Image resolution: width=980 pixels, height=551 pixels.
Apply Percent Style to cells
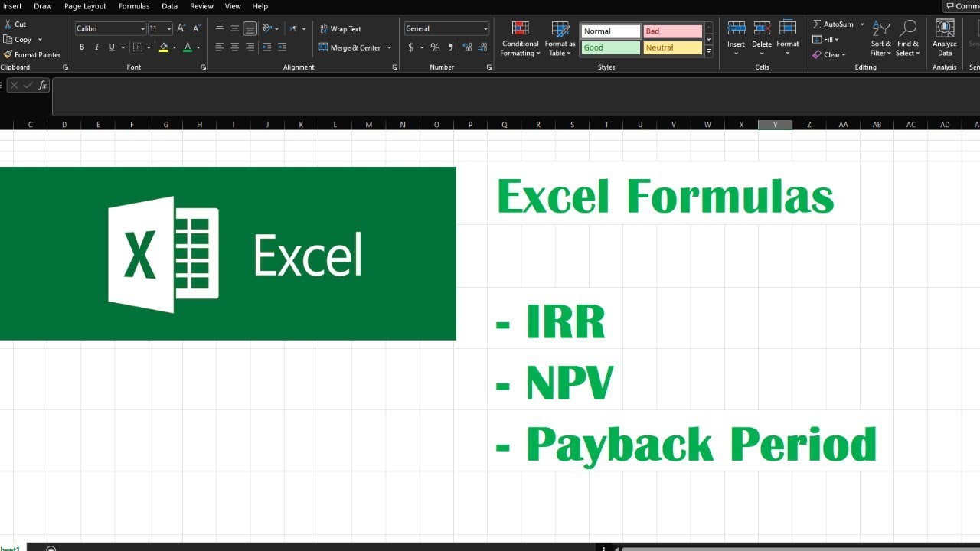(435, 47)
